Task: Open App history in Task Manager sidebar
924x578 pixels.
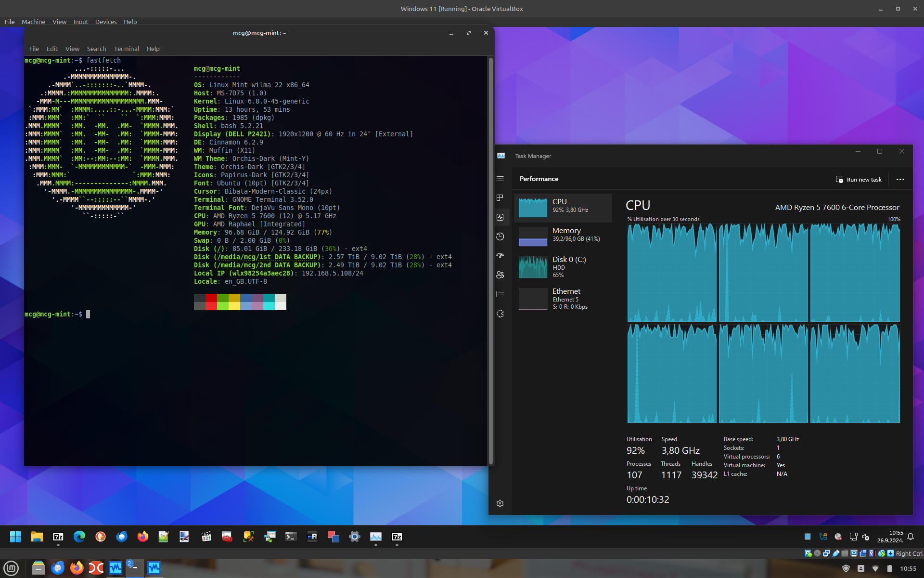Action: [500, 236]
